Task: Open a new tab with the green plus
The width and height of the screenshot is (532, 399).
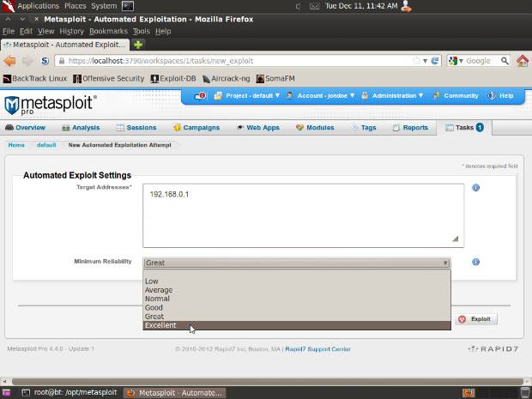Action: tap(138, 45)
